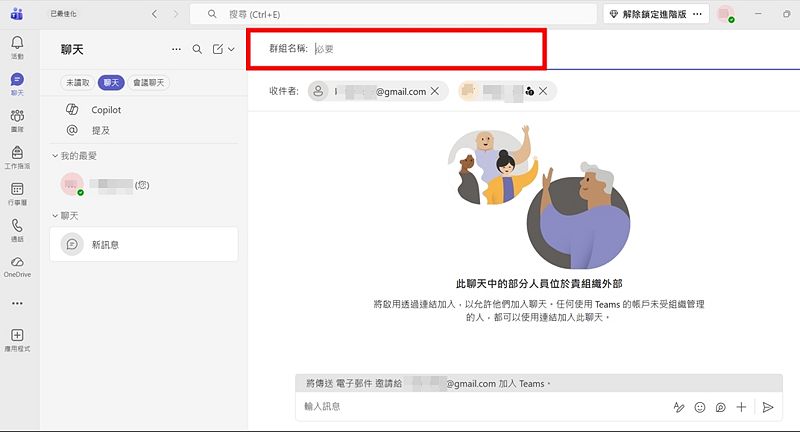Open Copilot in the chat list

[144, 110]
